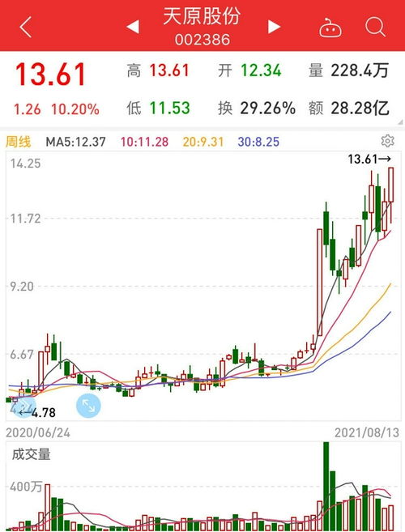Image resolution: width=405 pixels, height=532 pixels.
Task: Switch to next stock with right triangle
Action: tap(274, 27)
